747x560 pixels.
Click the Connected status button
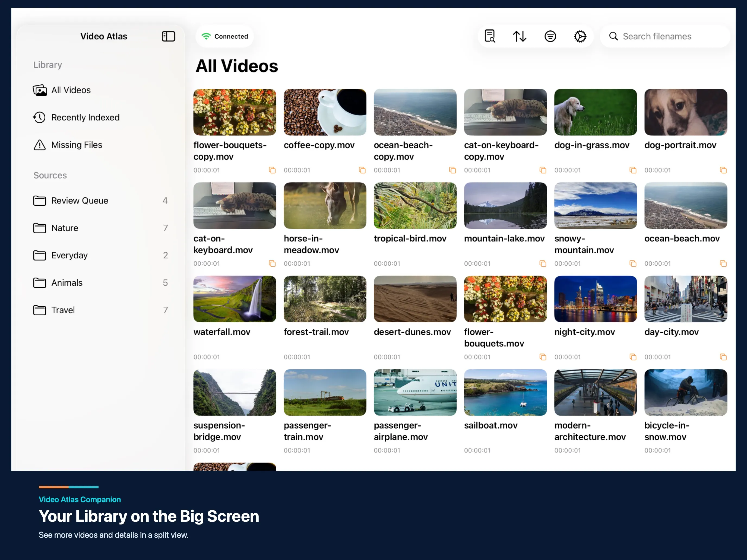coord(224,36)
